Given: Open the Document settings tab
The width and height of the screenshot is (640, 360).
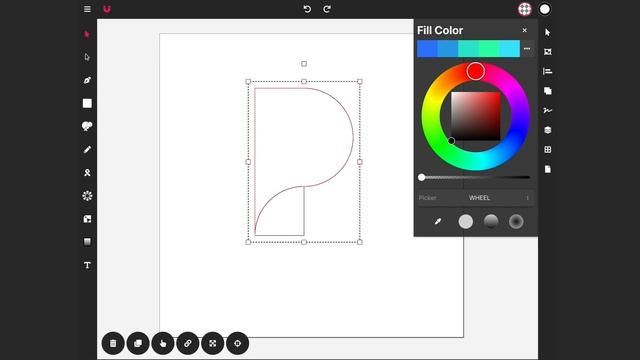Looking at the screenshot, I should pos(548,169).
